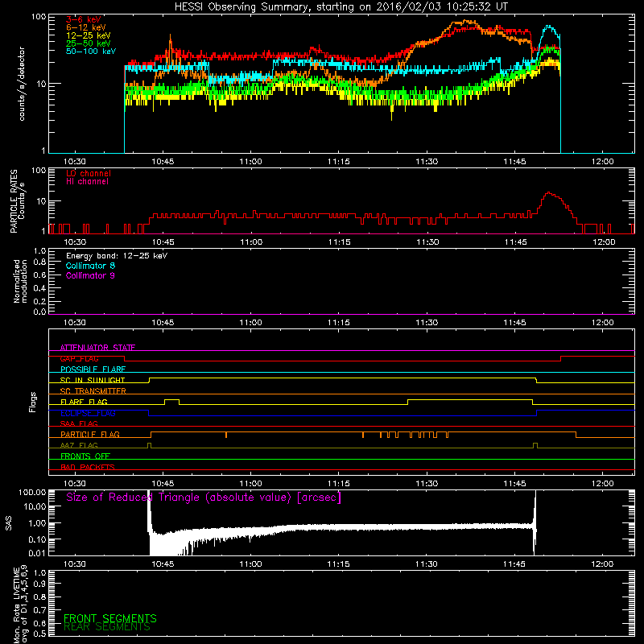Screen dimensions: 644x644
Task: Click the SC_IN_SUNLIGHT flag label
Action: pyautogui.click(x=93, y=380)
